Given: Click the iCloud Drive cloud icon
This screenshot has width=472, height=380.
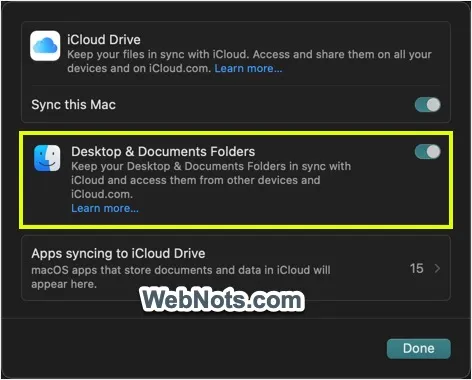Looking at the screenshot, I should coord(45,46).
